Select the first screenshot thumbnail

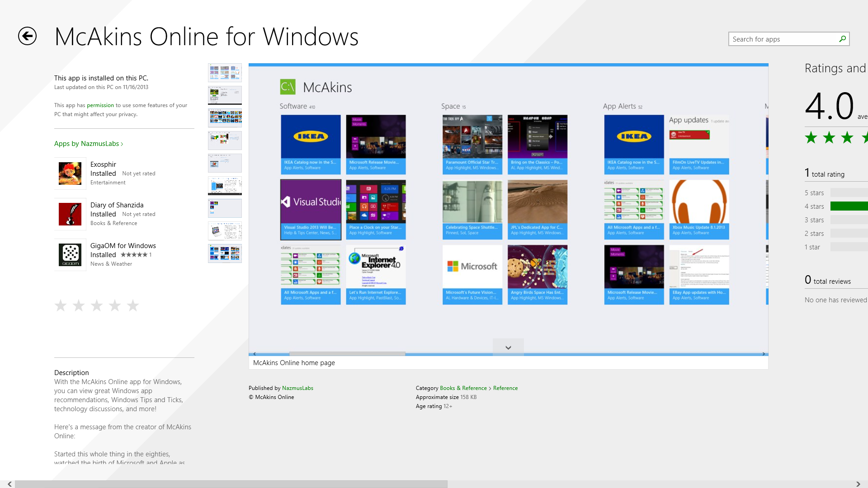225,72
